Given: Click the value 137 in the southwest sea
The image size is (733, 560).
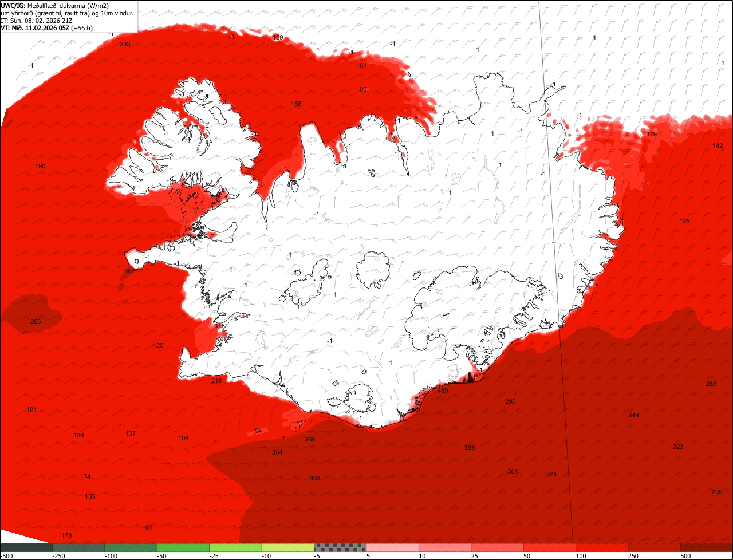Looking at the screenshot, I should tap(131, 433).
